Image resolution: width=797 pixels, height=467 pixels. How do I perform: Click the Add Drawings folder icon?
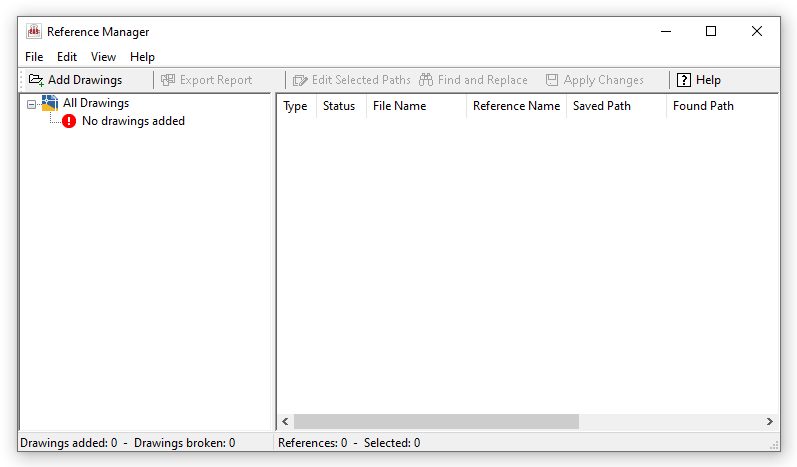click(x=36, y=80)
